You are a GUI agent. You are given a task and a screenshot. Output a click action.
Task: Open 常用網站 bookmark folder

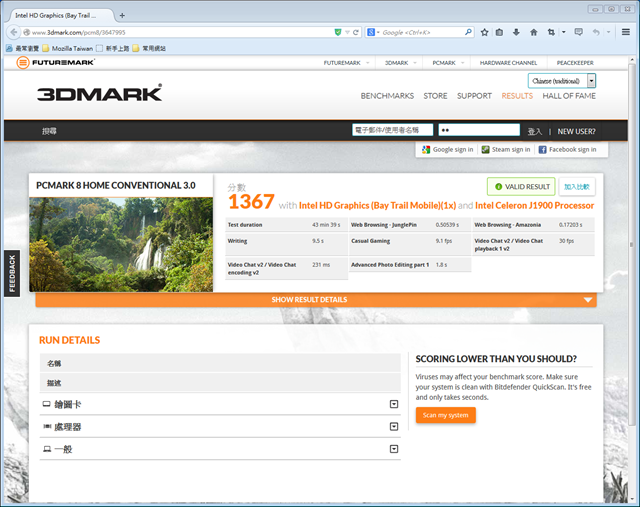coord(149,48)
